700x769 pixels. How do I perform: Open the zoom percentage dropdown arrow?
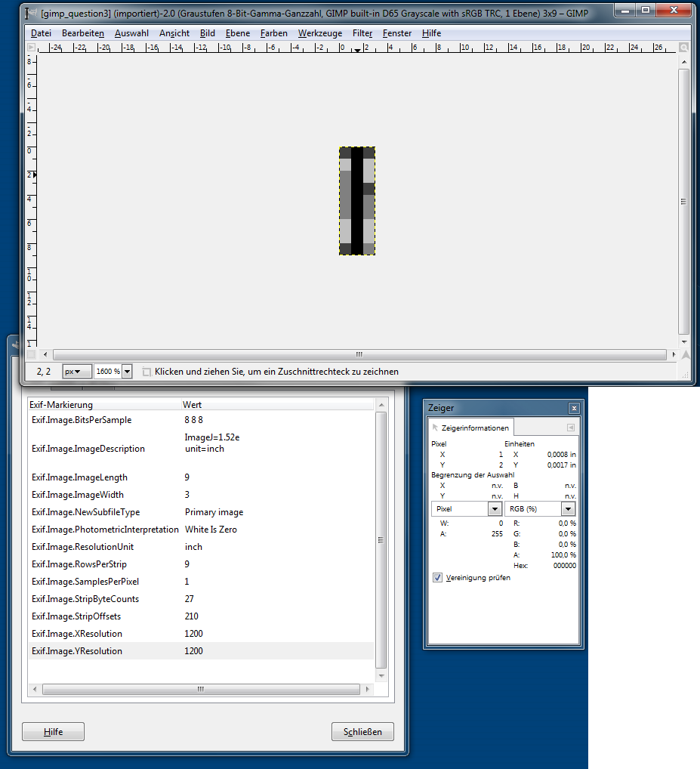pyautogui.click(x=127, y=372)
